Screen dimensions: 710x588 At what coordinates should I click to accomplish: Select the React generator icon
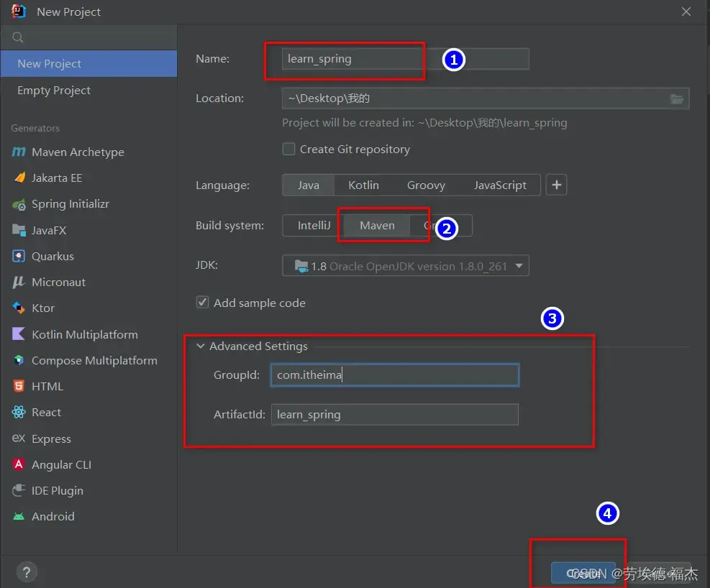click(x=19, y=413)
